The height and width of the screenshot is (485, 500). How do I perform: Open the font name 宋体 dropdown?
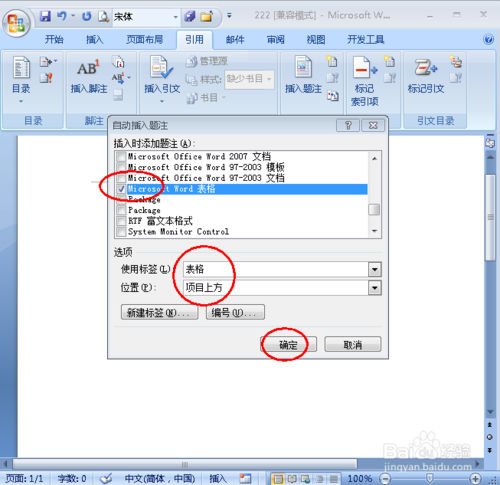(176, 16)
